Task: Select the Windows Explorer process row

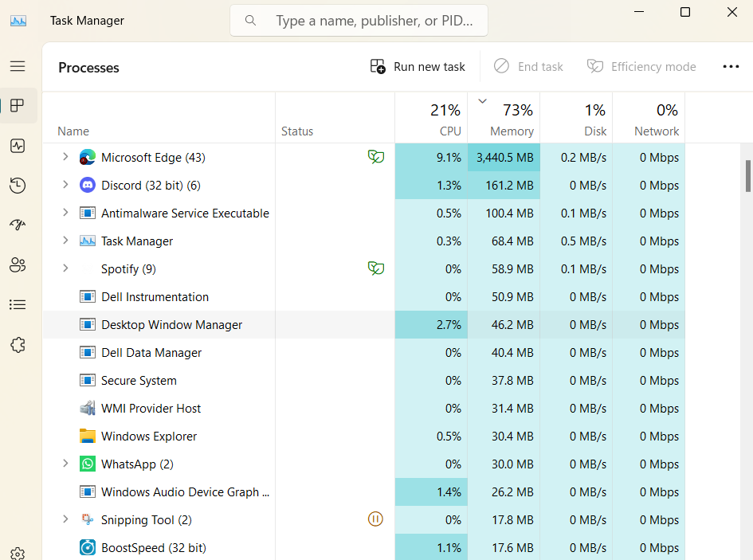Action: (149, 437)
